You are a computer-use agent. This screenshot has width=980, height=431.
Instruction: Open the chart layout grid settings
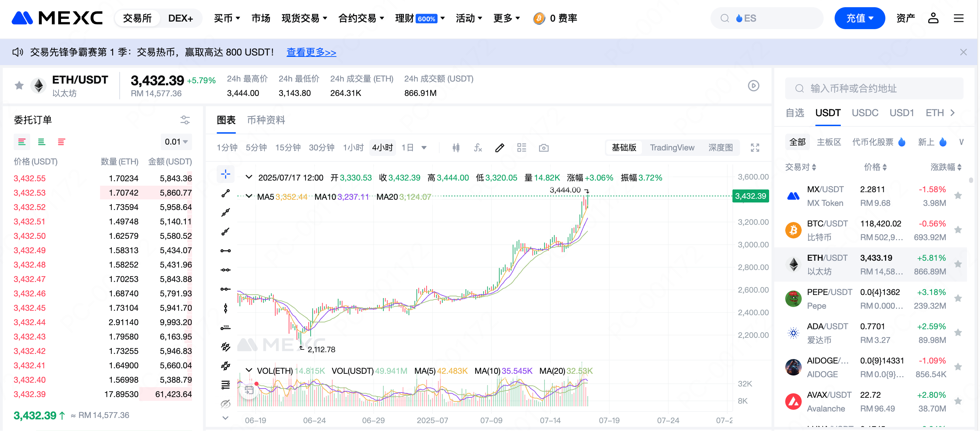click(522, 148)
